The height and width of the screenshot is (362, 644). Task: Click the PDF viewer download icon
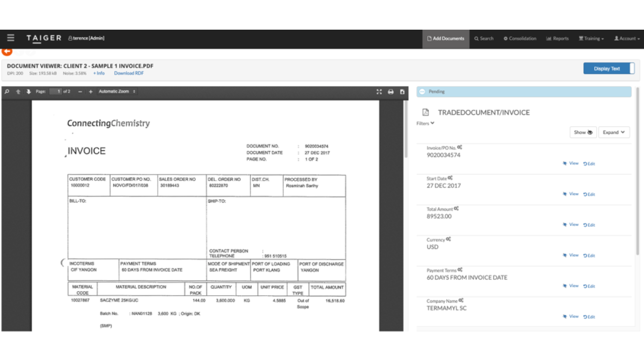tap(402, 92)
